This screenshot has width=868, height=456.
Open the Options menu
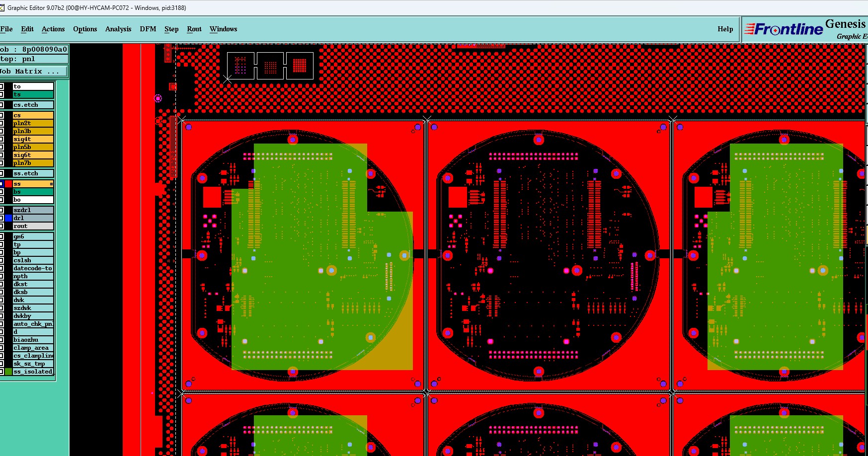click(85, 29)
